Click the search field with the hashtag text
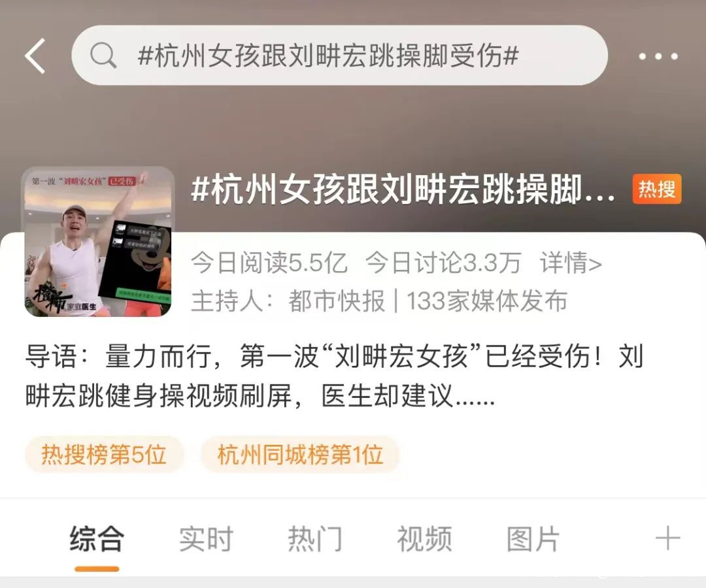706x588 pixels. (x=339, y=56)
